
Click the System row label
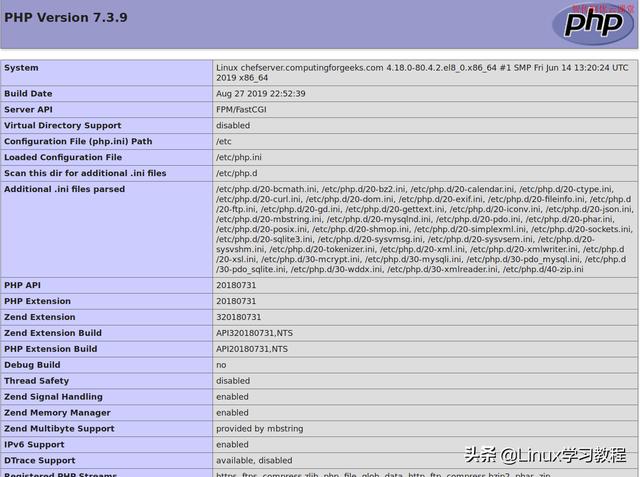(21, 68)
